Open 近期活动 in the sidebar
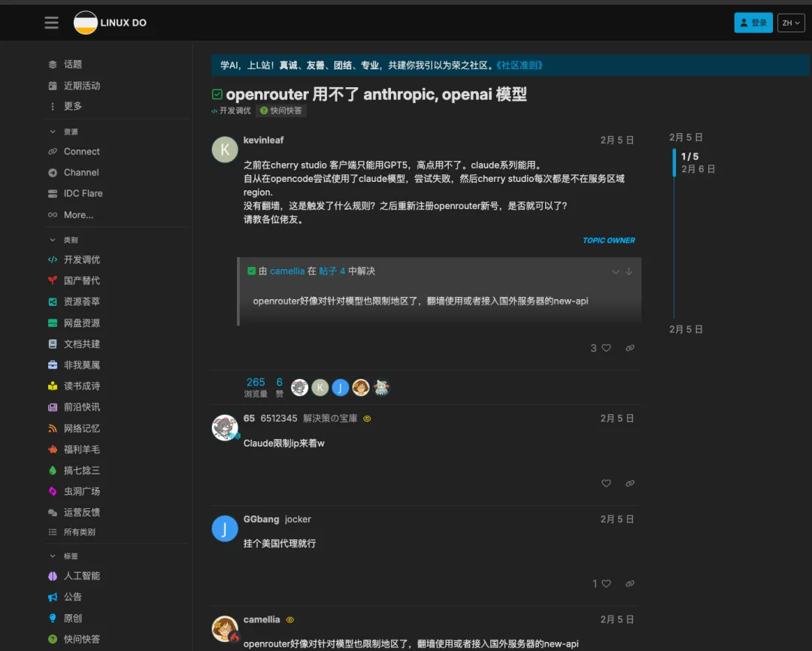 (x=81, y=86)
